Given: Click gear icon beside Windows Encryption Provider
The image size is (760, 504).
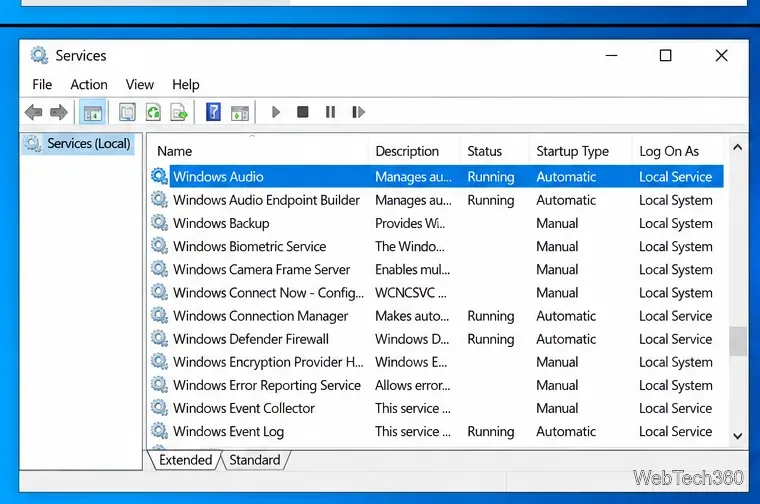Looking at the screenshot, I should tap(159, 361).
